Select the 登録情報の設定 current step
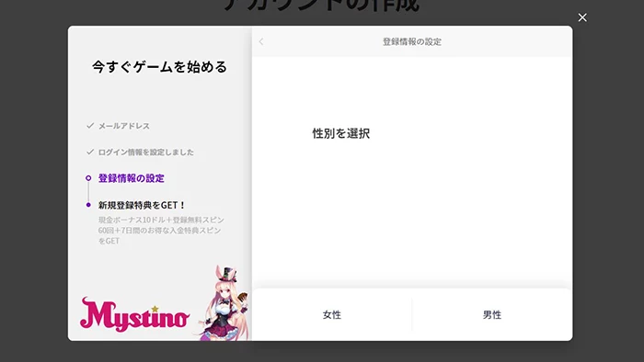The height and width of the screenshot is (362, 644). click(131, 178)
